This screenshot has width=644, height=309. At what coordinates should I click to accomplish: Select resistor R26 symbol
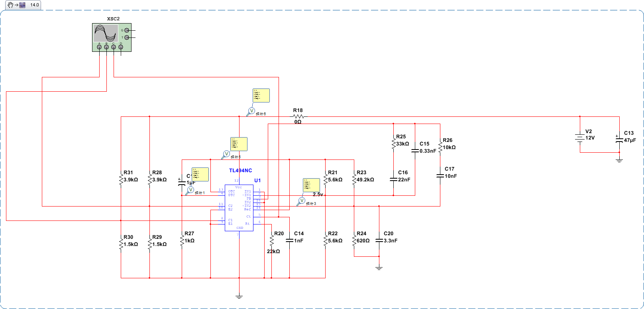440,147
